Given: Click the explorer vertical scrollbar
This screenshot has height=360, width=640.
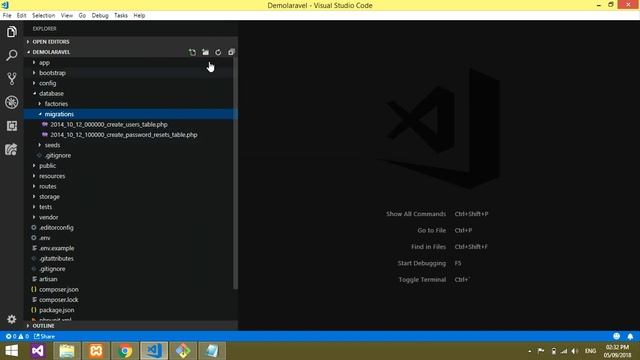Looking at the screenshot, I should pos(236,173).
